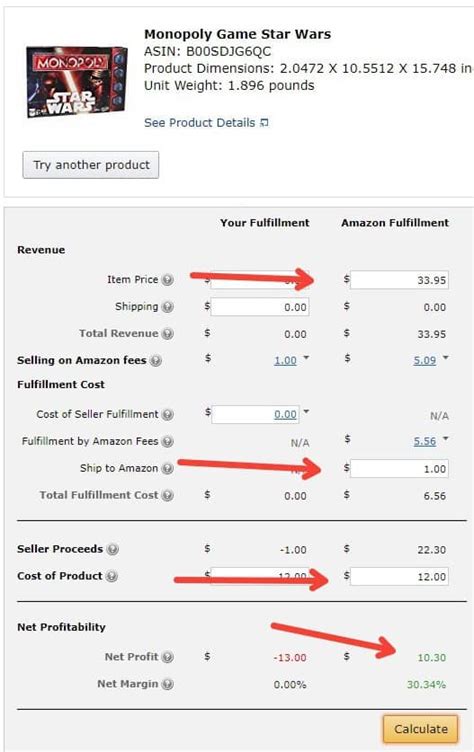Open help icon next to Total Revenue
The width and height of the screenshot is (474, 752).
[x=167, y=334]
